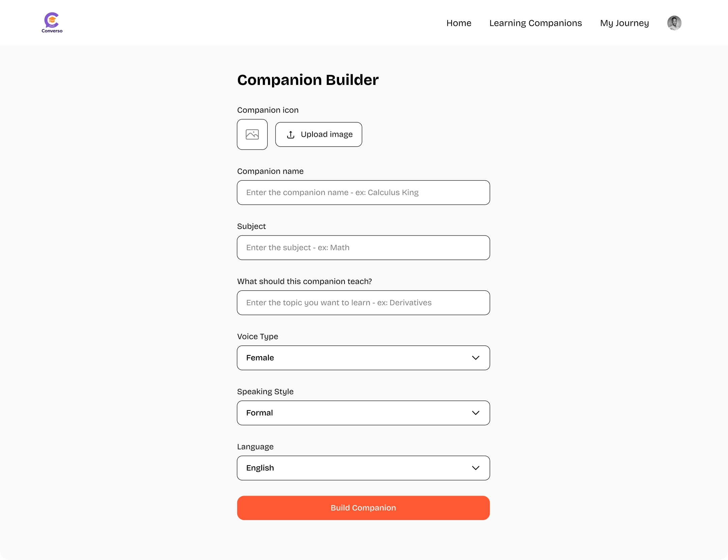Go to the Home page

click(459, 23)
